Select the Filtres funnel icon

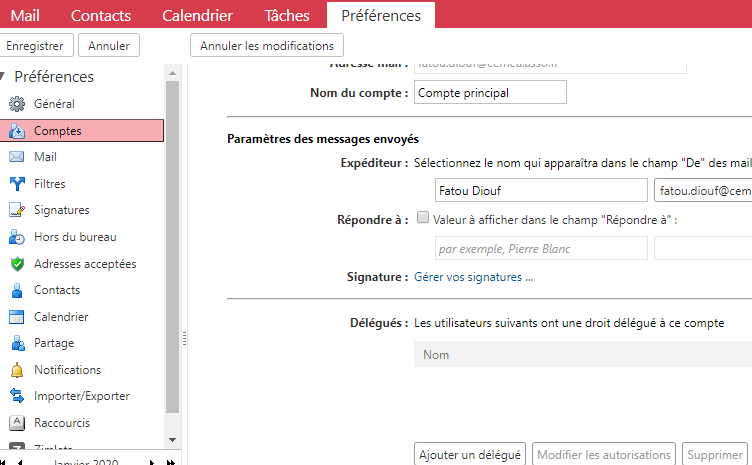coord(16,184)
